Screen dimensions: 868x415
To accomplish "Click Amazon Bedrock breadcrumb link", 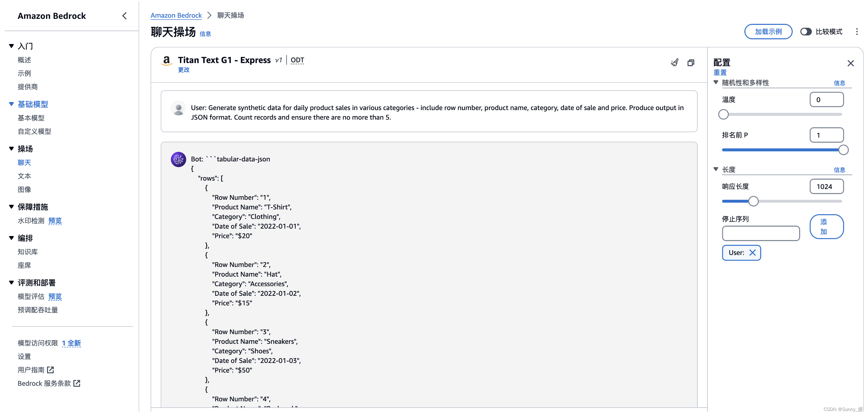I will point(176,15).
